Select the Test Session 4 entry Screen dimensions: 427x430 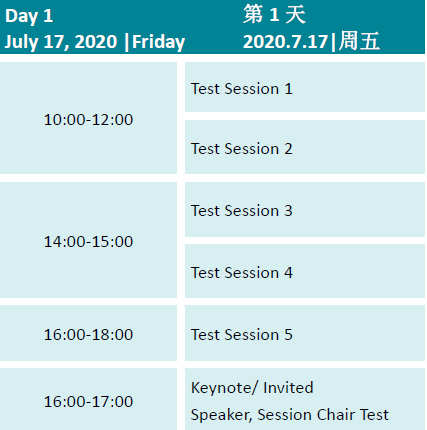(305, 271)
